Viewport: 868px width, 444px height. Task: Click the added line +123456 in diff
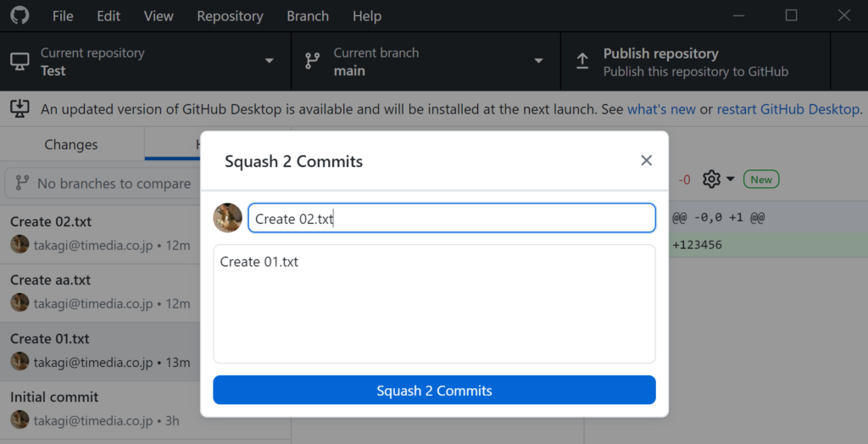click(x=697, y=245)
